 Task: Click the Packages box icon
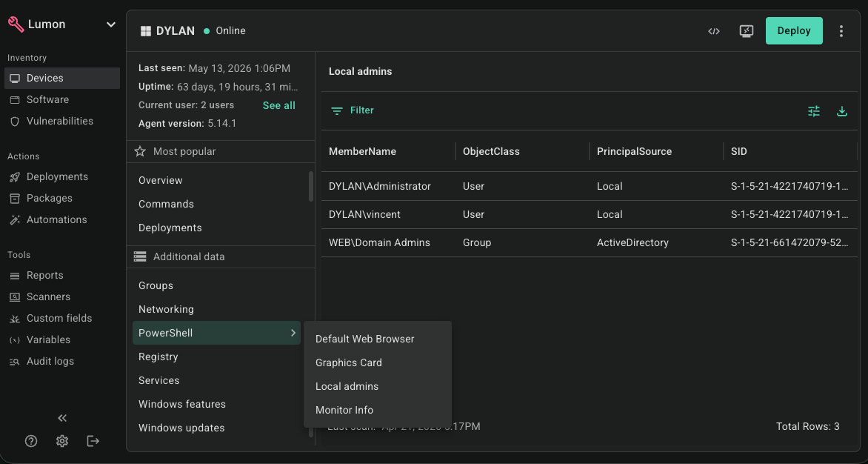tap(15, 198)
